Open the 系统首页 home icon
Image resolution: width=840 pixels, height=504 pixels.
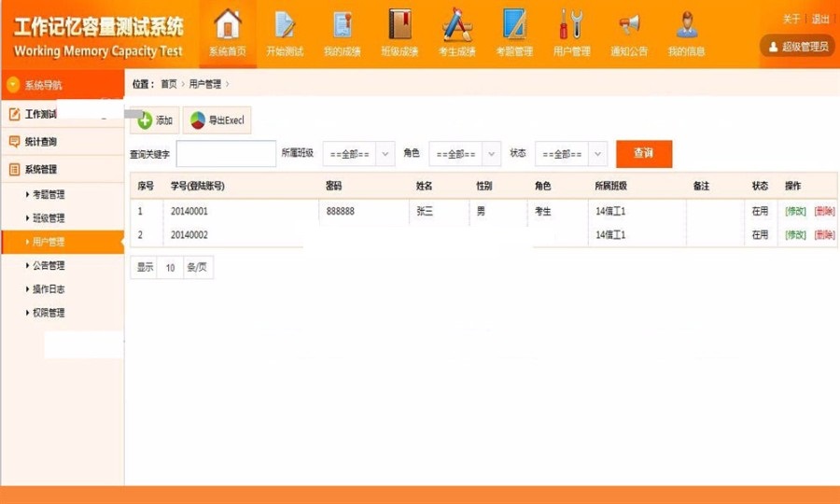(228, 25)
